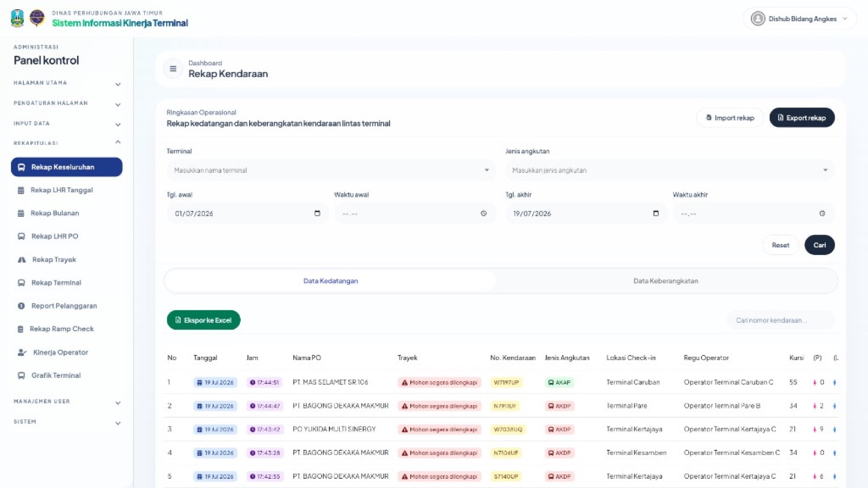Click clock badge 17:43:42 in row 3
868x488 pixels.
click(x=265, y=429)
